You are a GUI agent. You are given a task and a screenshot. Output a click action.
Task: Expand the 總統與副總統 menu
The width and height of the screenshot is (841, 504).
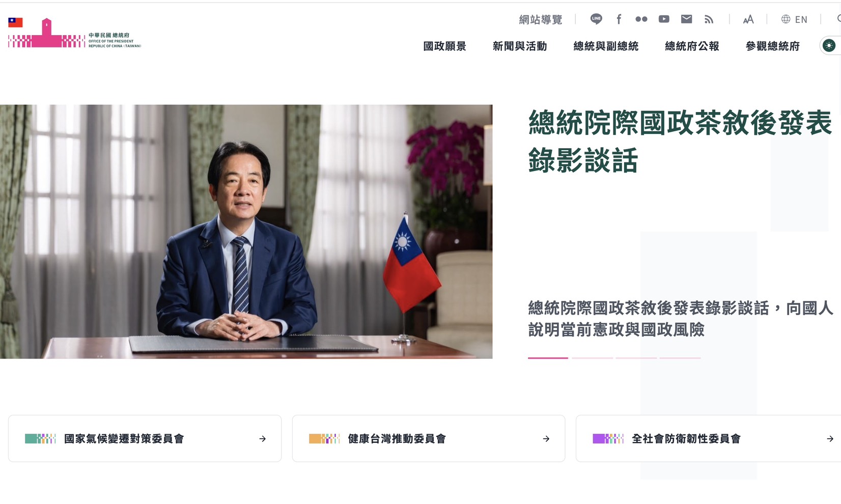[x=606, y=46]
